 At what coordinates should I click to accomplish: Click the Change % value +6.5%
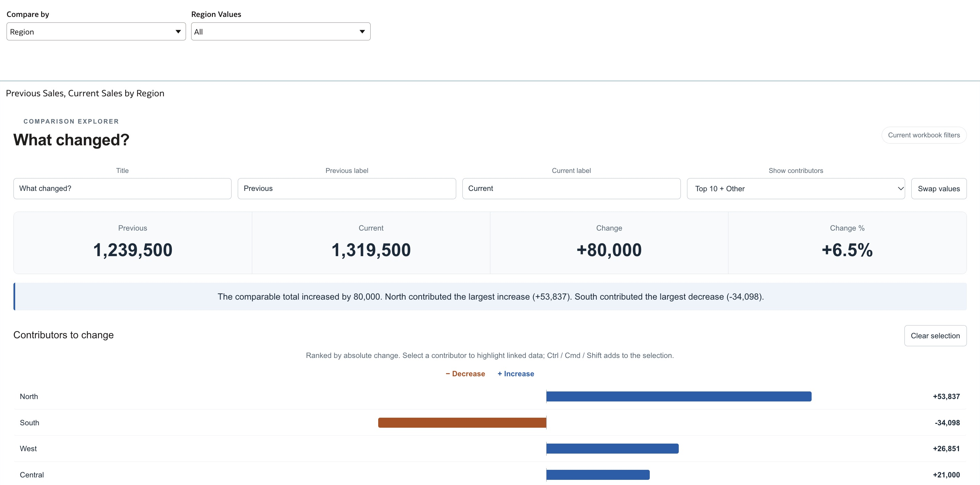pyautogui.click(x=847, y=250)
